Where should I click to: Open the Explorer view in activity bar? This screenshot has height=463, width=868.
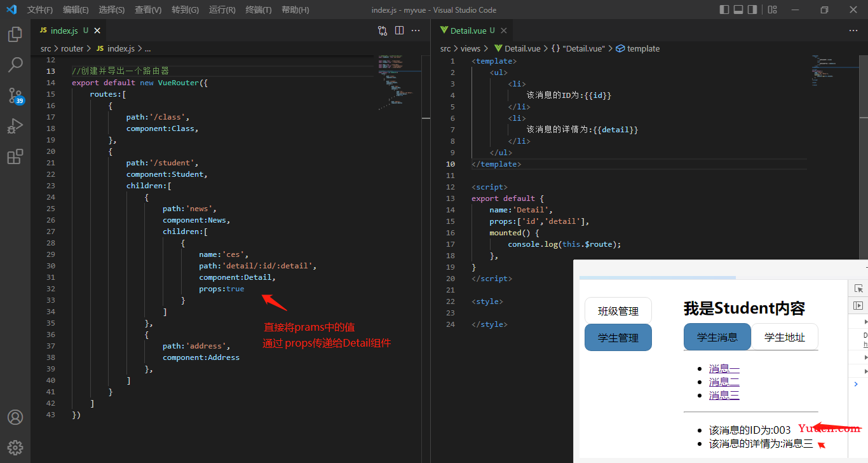[x=15, y=34]
